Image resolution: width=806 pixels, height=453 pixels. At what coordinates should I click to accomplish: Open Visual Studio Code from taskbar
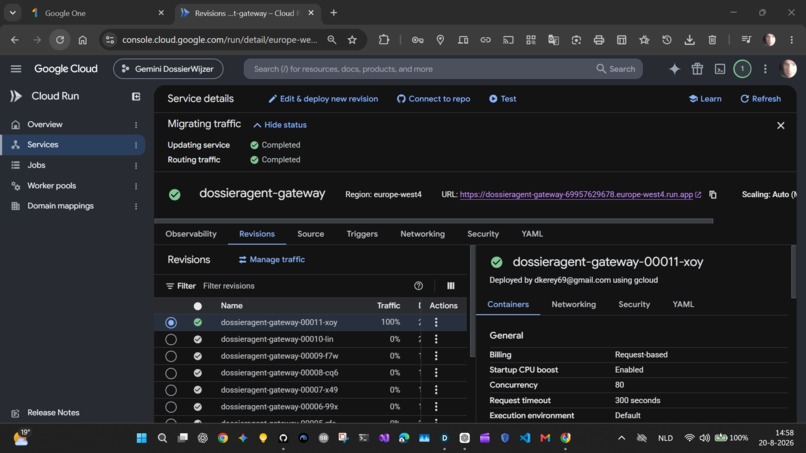point(525,438)
